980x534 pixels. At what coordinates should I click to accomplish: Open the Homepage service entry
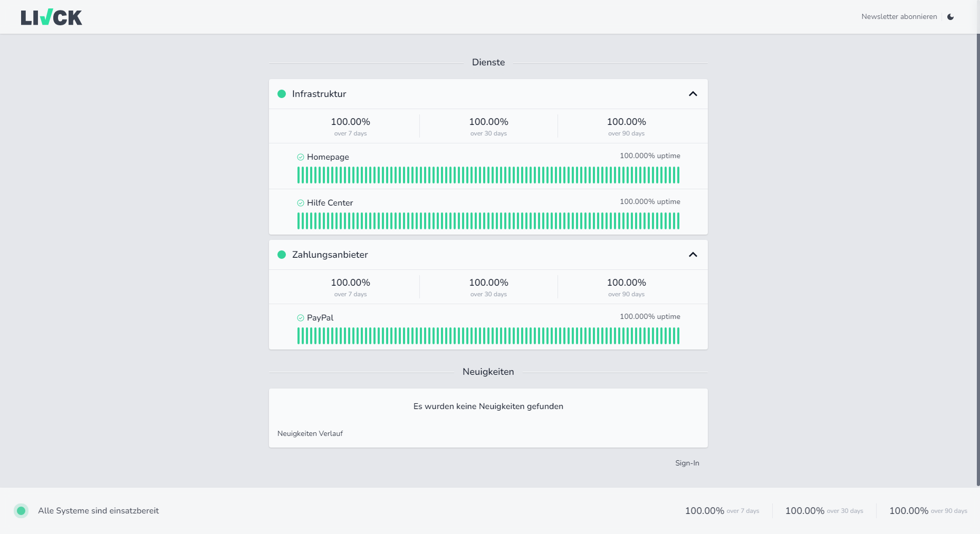(328, 157)
